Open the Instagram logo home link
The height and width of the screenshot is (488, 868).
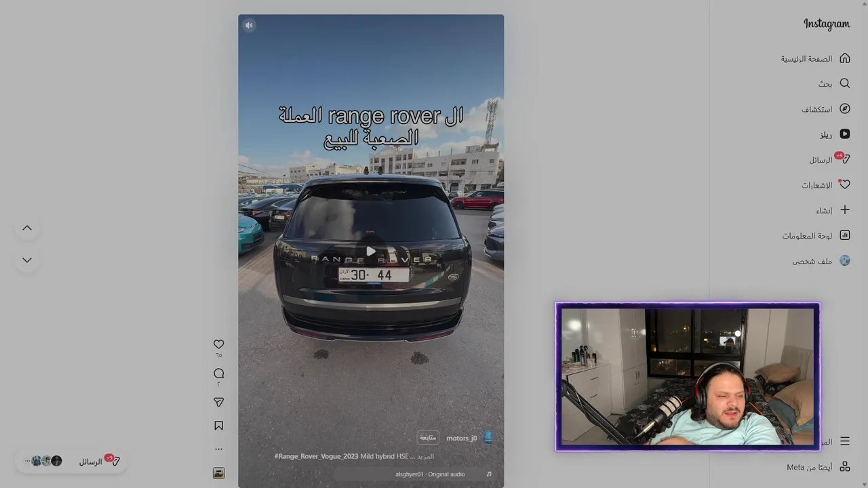click(x=826, y=24)
